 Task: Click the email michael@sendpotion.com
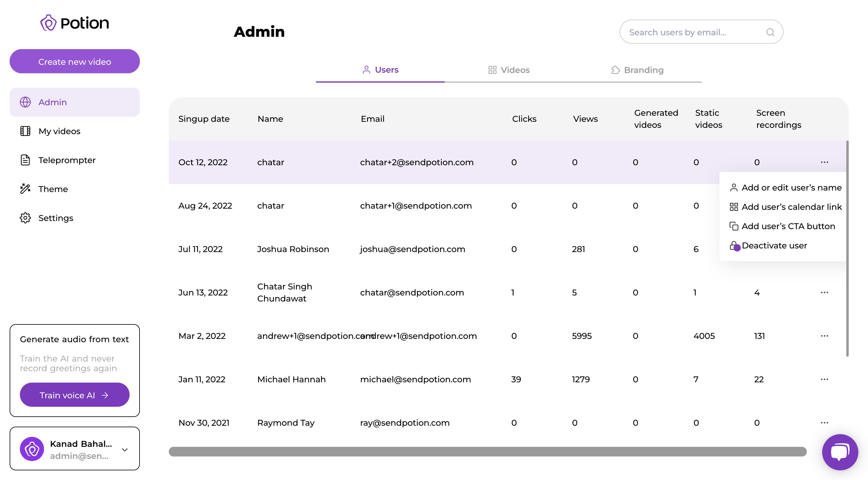416,379
